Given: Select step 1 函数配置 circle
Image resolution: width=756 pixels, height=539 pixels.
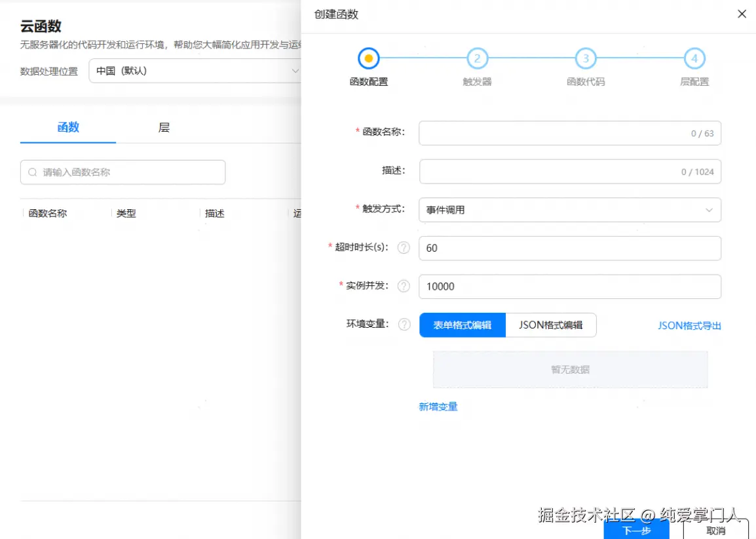Looking at the screenshot, I should pos(368,58).
